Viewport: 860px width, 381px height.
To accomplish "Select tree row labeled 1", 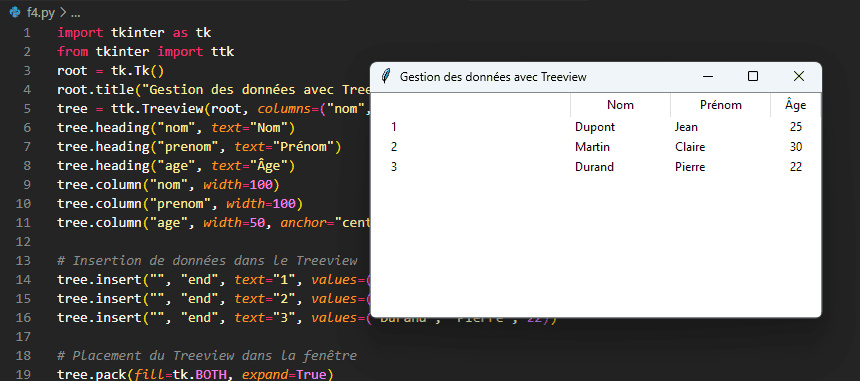I will point(596,127).
